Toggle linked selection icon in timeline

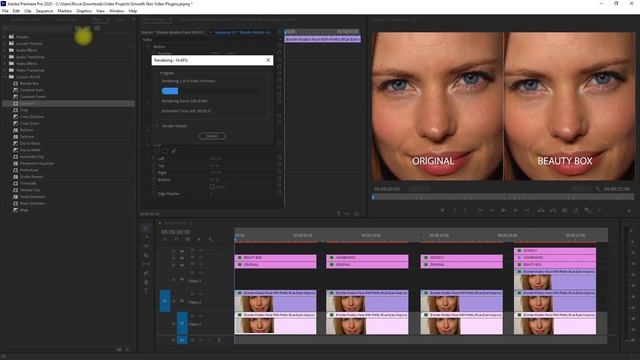pyautogui.click(x=187, y=240)
